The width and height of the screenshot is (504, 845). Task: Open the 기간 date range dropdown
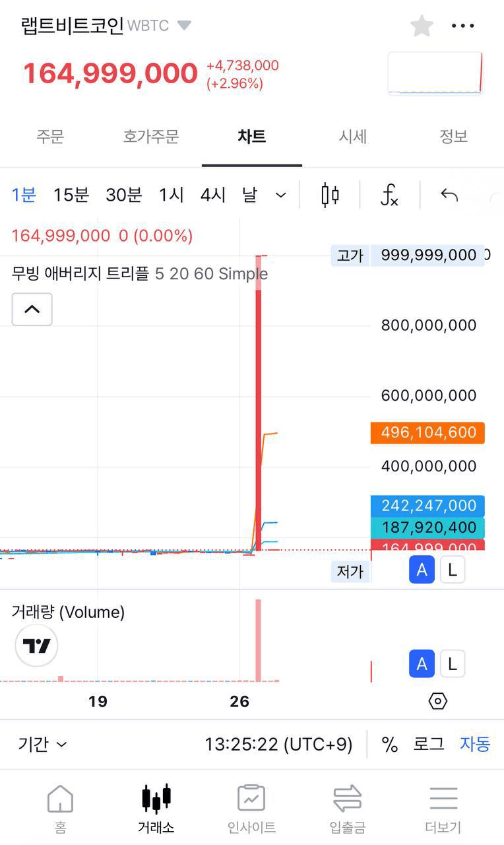tap(42, 745)
